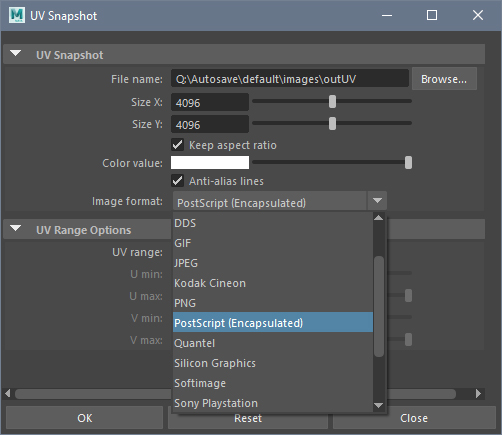Maximize the UV Snapshot window
The image size is (502, 435).
(432, 15)
